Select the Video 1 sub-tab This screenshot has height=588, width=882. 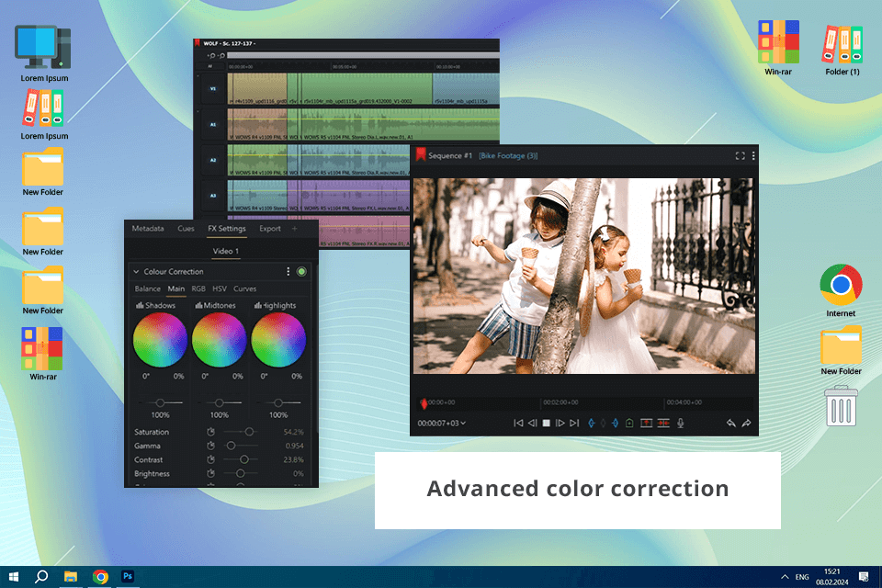pyautogui.click(x=226, y=251)
